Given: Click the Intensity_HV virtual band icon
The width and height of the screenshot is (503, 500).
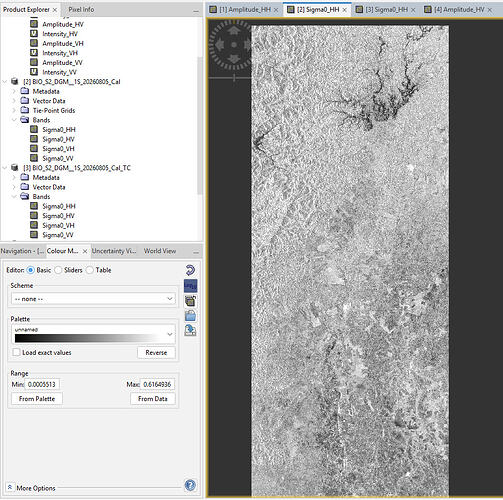Looking at the screenshot, I should click(x=34, y=34).
